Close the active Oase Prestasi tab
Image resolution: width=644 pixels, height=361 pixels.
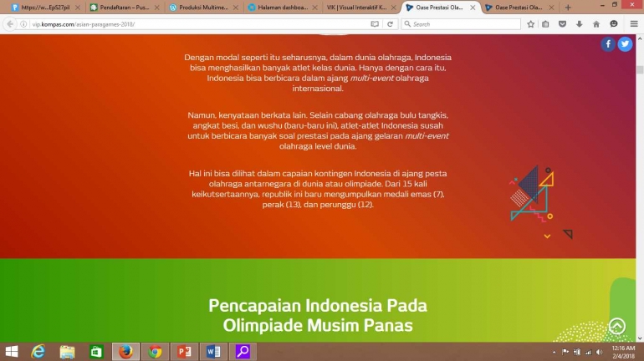point(473,8)
